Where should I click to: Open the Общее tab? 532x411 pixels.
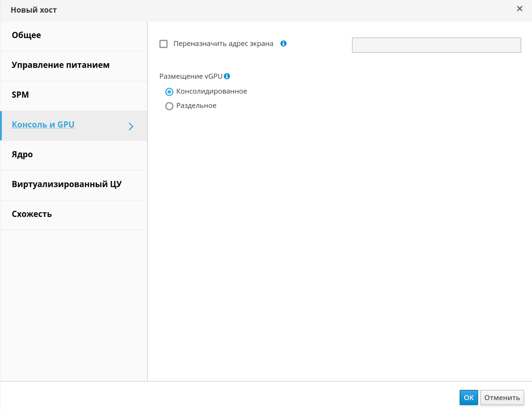point(26,35)
